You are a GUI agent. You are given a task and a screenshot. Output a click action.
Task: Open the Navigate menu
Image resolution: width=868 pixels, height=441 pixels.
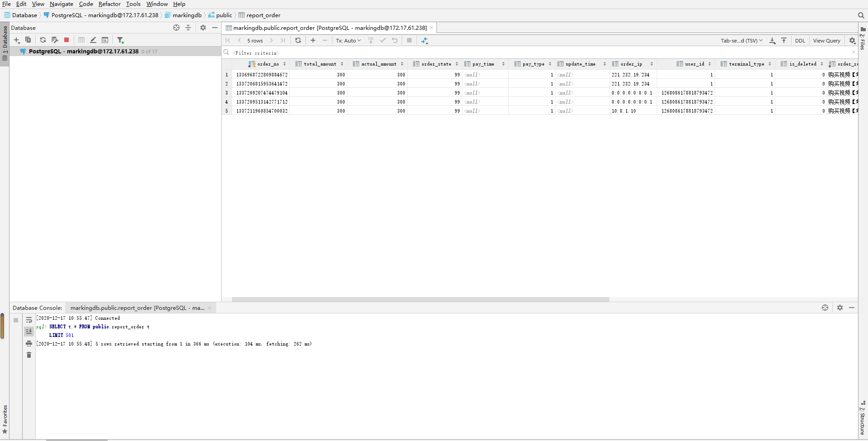coord(61,4)
